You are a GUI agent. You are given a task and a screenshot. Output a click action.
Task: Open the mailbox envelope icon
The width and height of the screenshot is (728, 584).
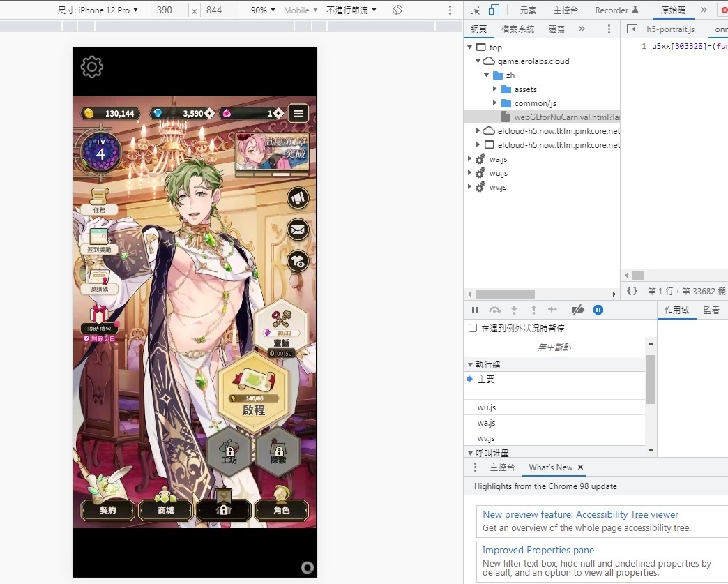(x=298, y=230)
